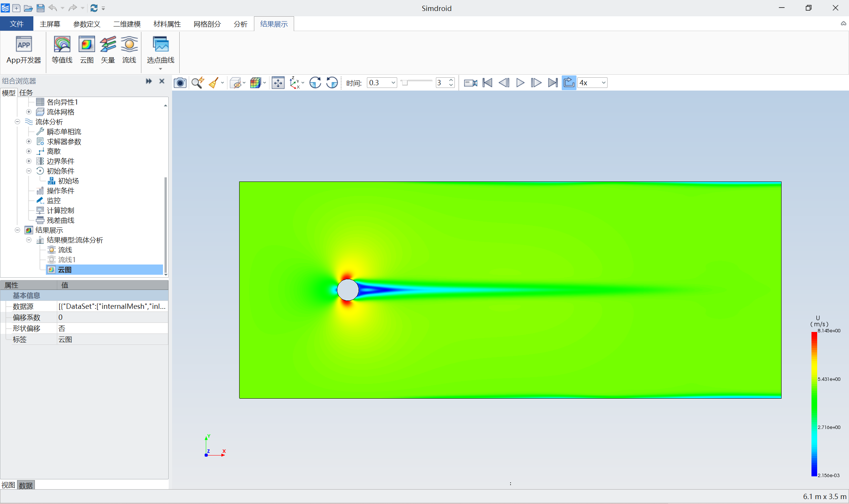Click the save disk icon
849x504 pixels.
point(41,8)
